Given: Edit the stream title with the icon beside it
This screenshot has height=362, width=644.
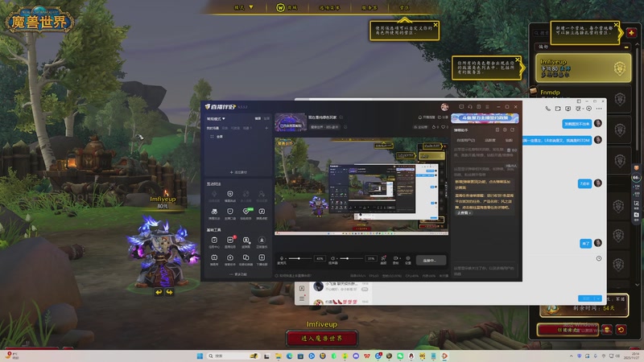Looking at the screenshot, I should tap(341, 117).
